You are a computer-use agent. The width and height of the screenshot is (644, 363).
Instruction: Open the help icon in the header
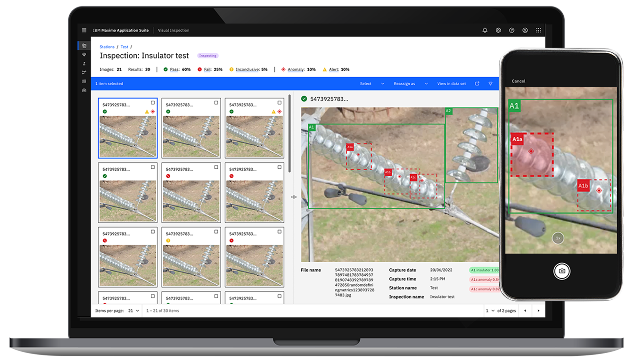(512, 30)
